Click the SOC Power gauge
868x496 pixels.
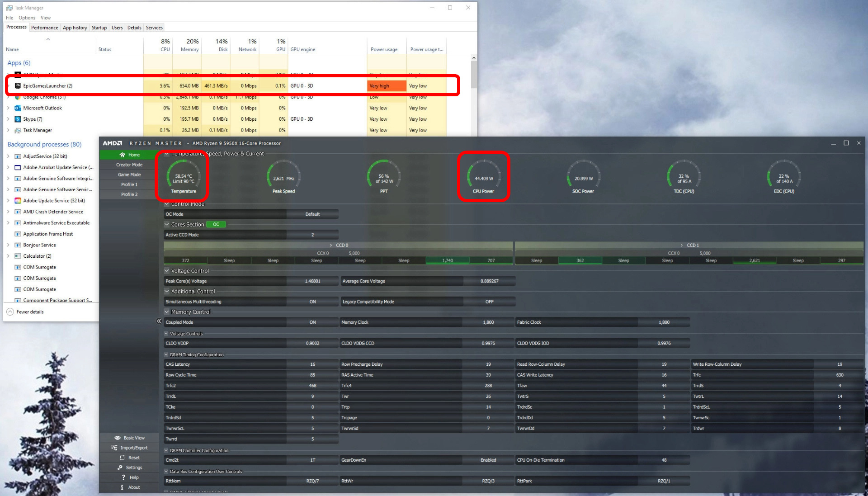point(583,176)
